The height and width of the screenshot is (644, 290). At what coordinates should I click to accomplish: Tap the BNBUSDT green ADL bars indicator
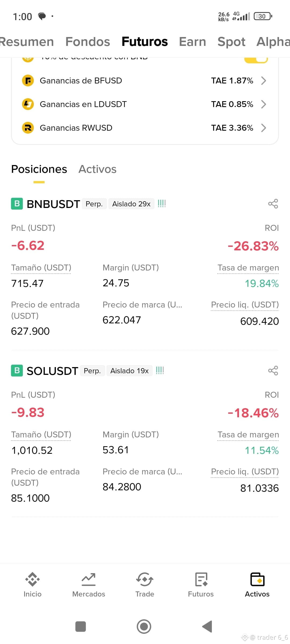162,203
